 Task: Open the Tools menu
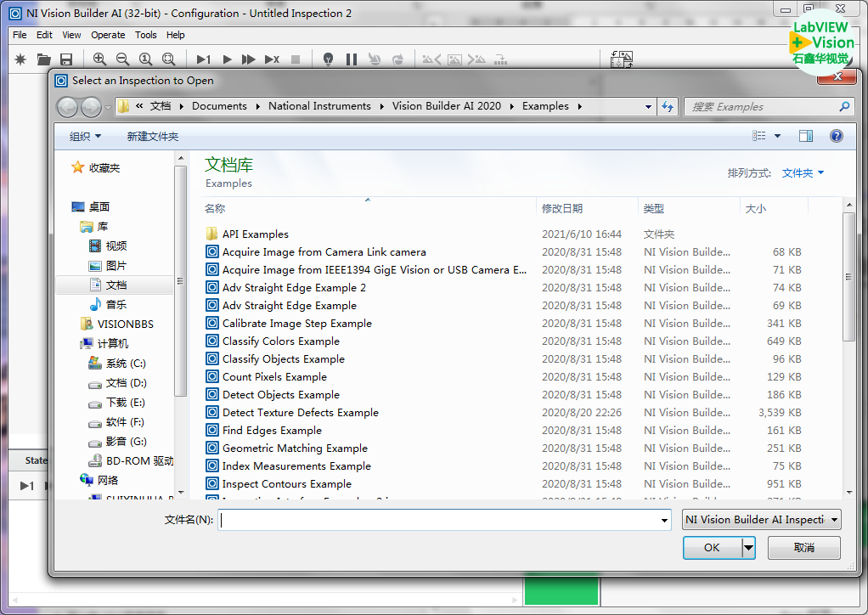tap(146, 35)
